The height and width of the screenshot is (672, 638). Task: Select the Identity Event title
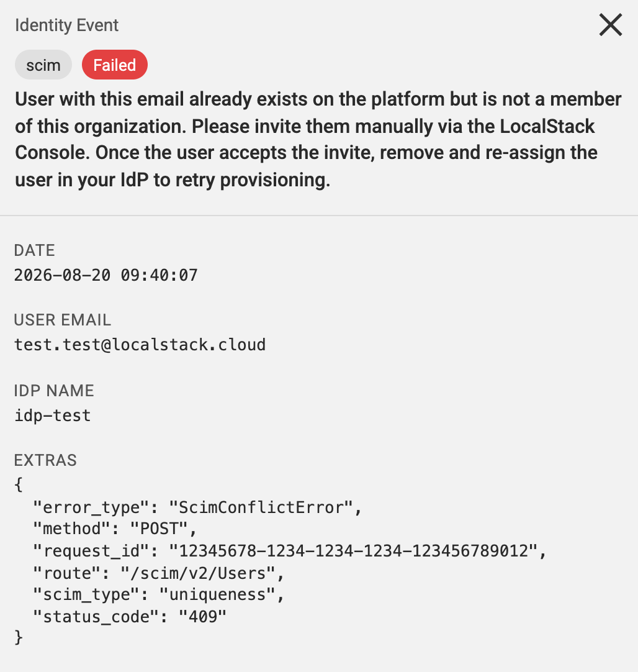pos(67,25)
